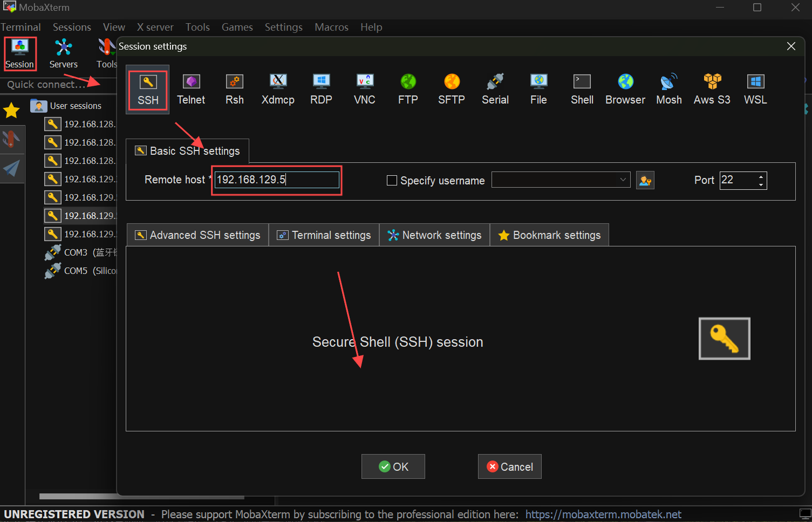Click the Remote host input field
This screenshot has height=522, width=812.
[277, 180]
